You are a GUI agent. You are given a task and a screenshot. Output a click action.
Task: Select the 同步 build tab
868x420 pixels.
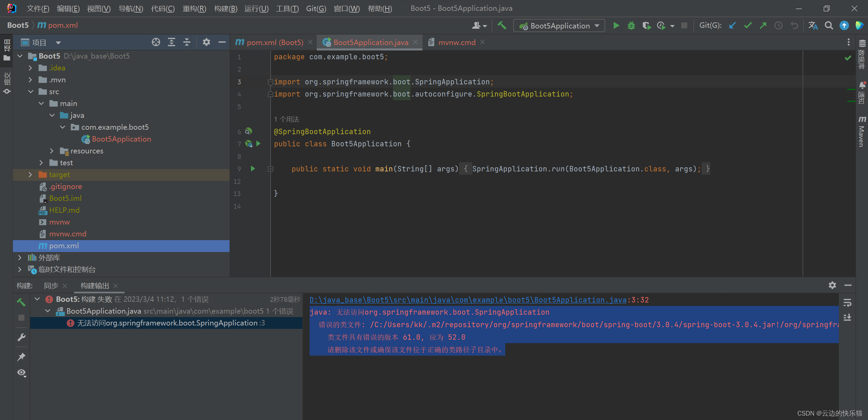51,286
